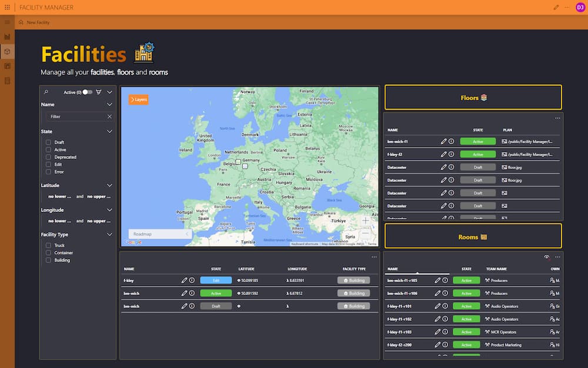The image size is (588, 368).
Task: Click the Layers button on the map
Action: tap(138, 100)
